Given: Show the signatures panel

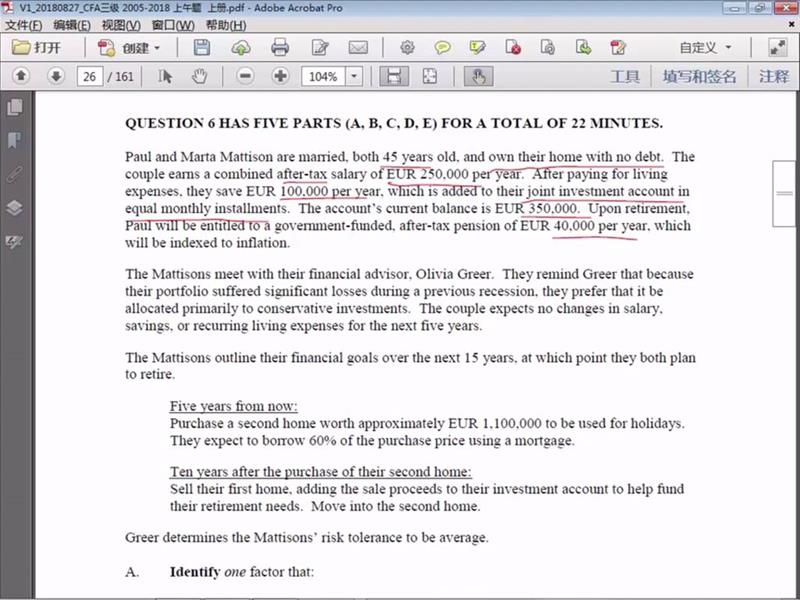Looking at the screenshot, I should pyautogui.click(x=15, y=241).
